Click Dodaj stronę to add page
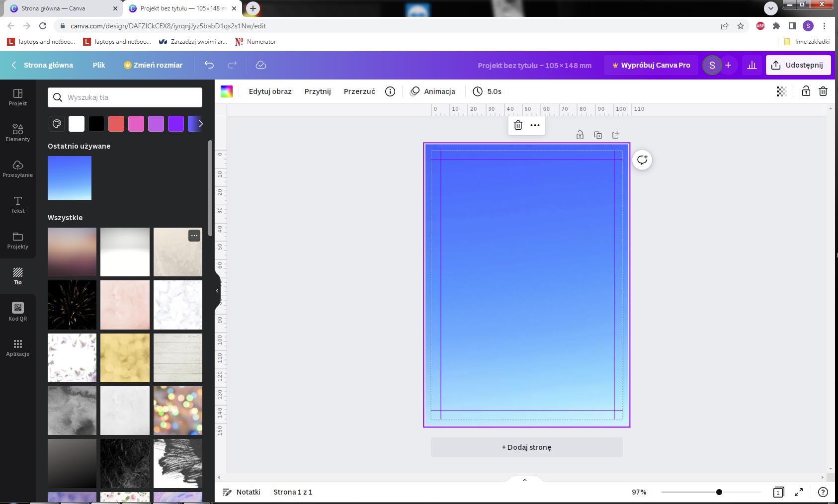This screenshot has height=504, width=838. (527, 447)
